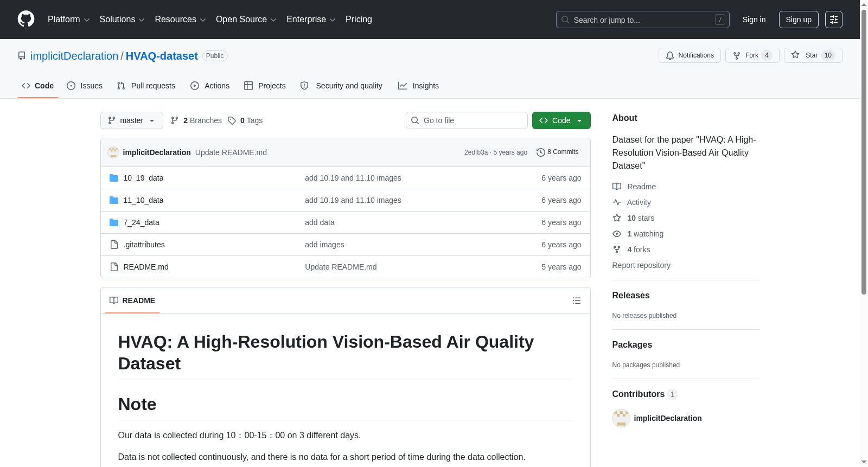Screen dimensions: 868x467
Task: Click the tag icon next to 0 Tags
Action: (232, 120)
